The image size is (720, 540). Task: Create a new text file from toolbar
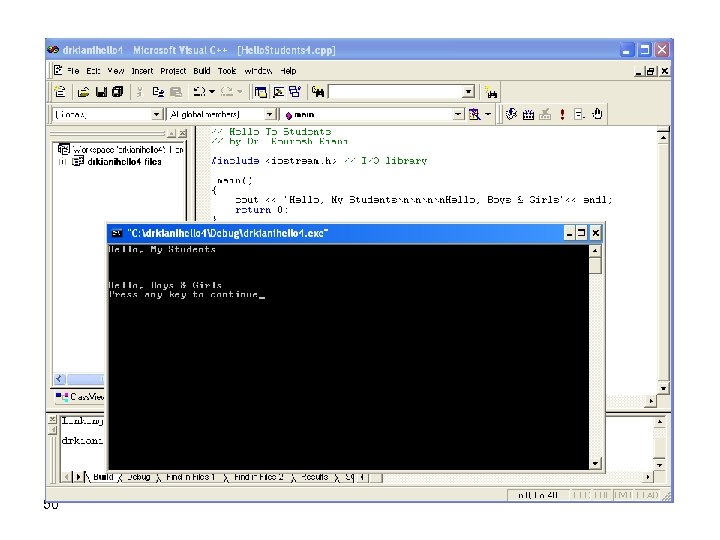(x=60, y=92)
